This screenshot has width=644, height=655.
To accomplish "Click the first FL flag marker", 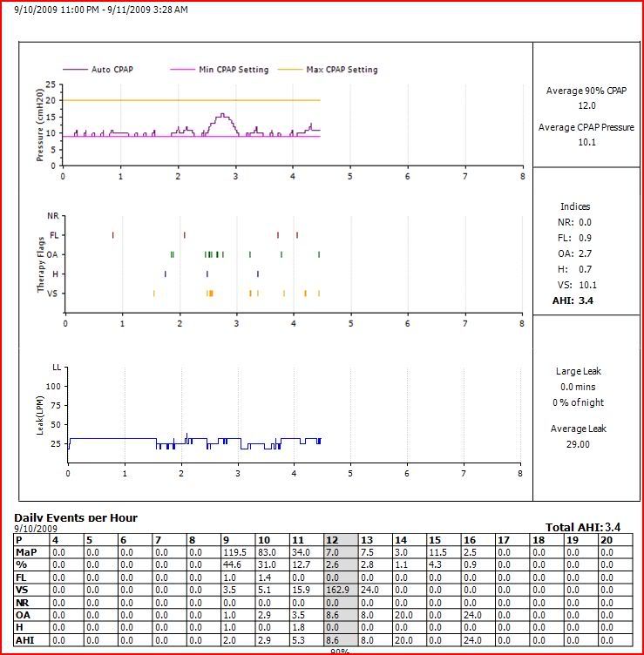I will (112, 234).
